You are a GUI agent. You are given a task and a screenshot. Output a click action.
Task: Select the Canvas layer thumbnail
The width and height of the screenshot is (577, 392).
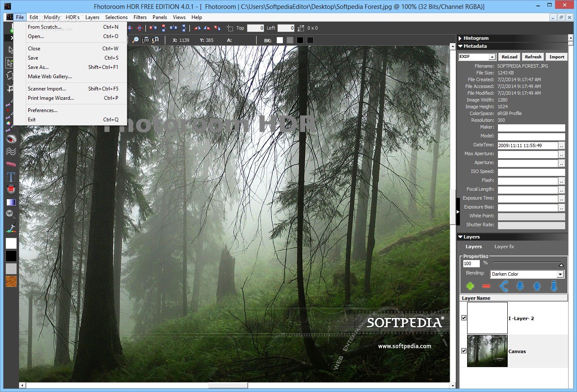click(487, 351)
